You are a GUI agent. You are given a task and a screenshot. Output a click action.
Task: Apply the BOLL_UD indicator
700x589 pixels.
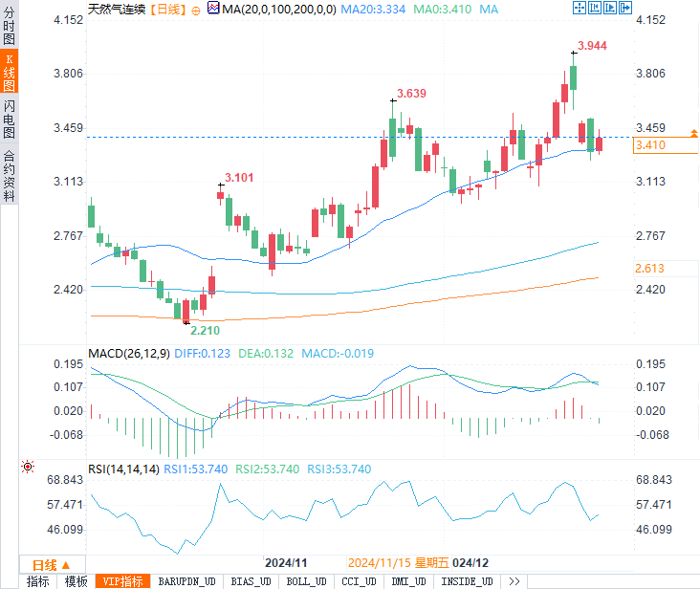(306, 581)
